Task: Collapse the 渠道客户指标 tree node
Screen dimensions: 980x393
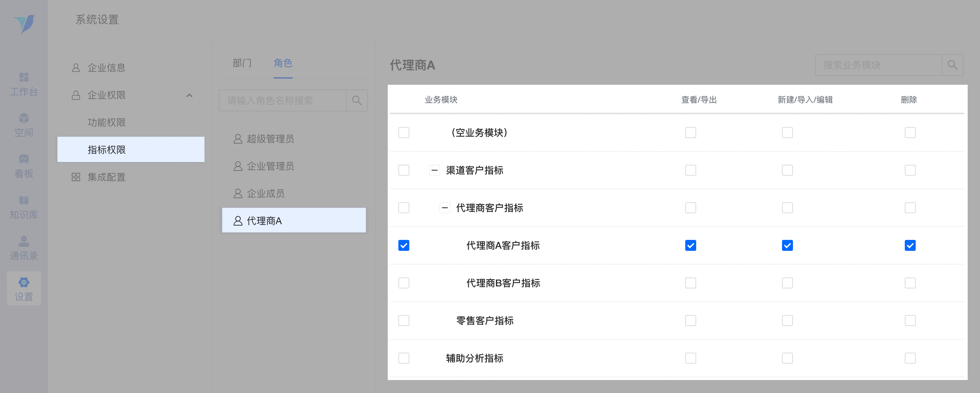Action: click(435, 170)
